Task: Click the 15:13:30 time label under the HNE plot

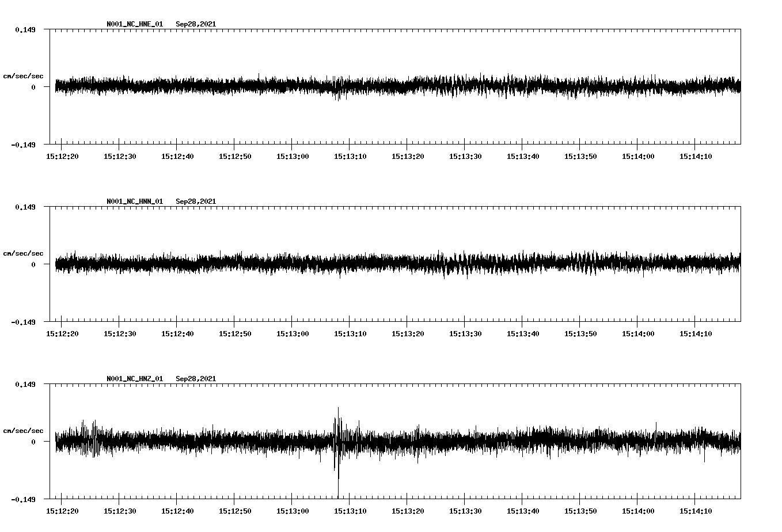Action: 465,156
